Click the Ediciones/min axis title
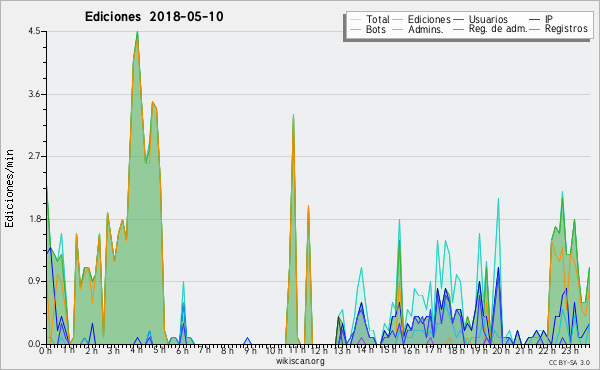This screenshot has width=600, height=370. tap(9, 188)
